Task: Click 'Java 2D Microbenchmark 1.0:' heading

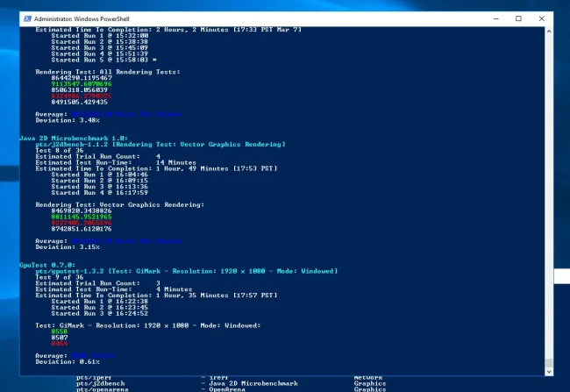Action: [x=74, y=139]
